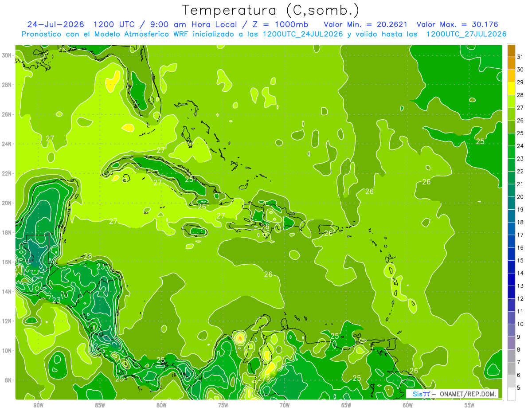Click the date text "24-Jul-2026"
This screenshot has width=532, height=411.
[55, 24]
